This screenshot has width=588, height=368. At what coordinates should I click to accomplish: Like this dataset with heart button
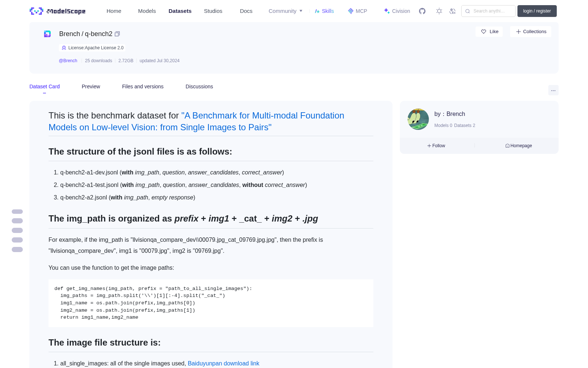pos(489,32)
